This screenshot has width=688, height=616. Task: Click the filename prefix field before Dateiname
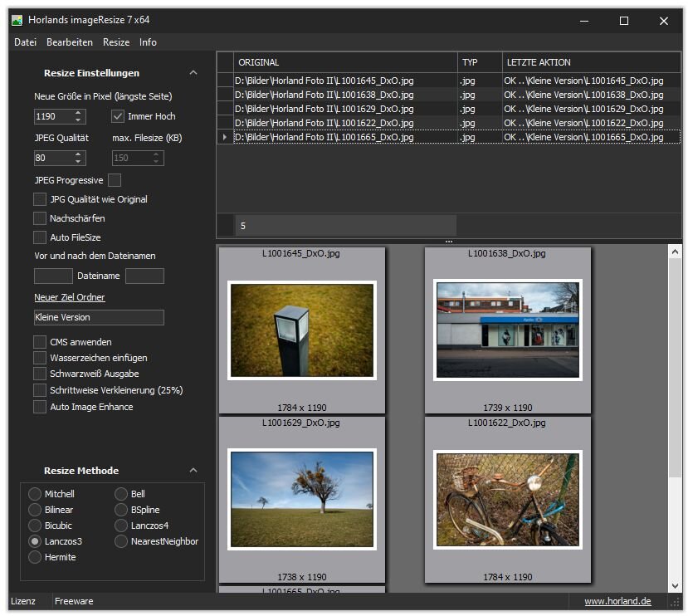[53, 276]
